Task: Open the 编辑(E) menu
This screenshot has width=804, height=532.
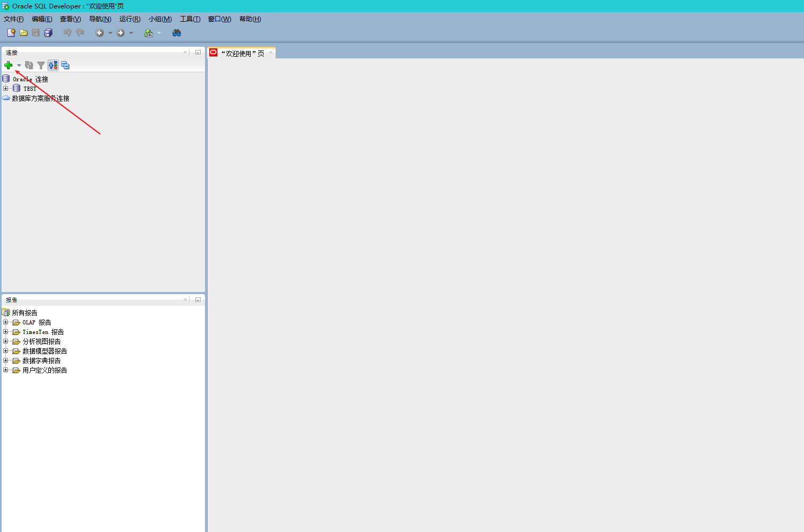Action: (42, 19)
